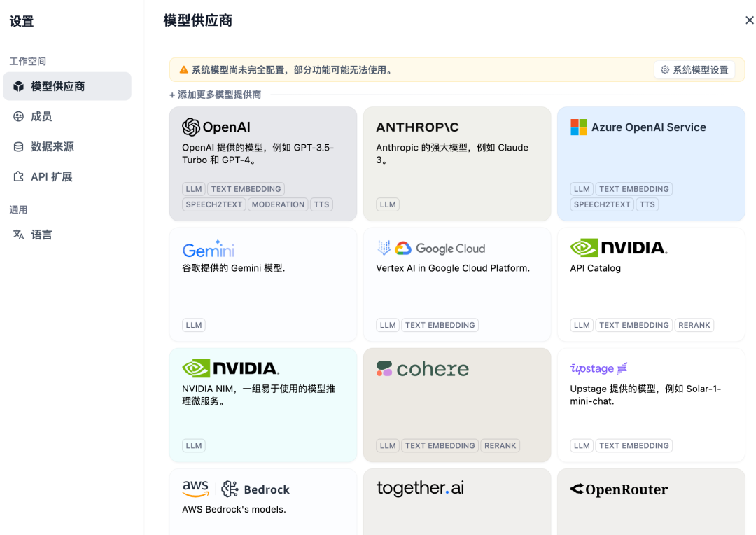Click RERANK tag on cohere card
Image resolution: width=756 pixels, height=535 pixels.
tap(500, 446)
